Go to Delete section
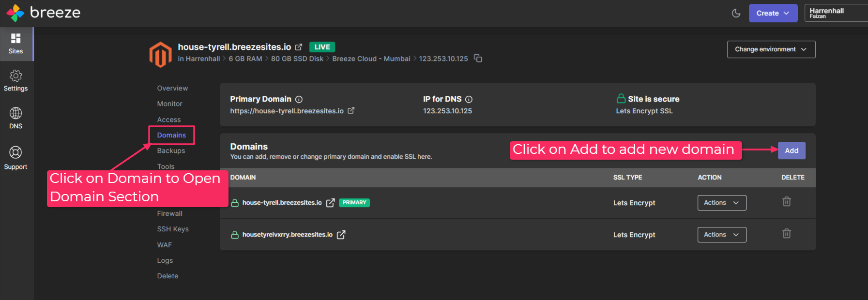Viewport: 868px width, 300px height. (x=168, y=276)
